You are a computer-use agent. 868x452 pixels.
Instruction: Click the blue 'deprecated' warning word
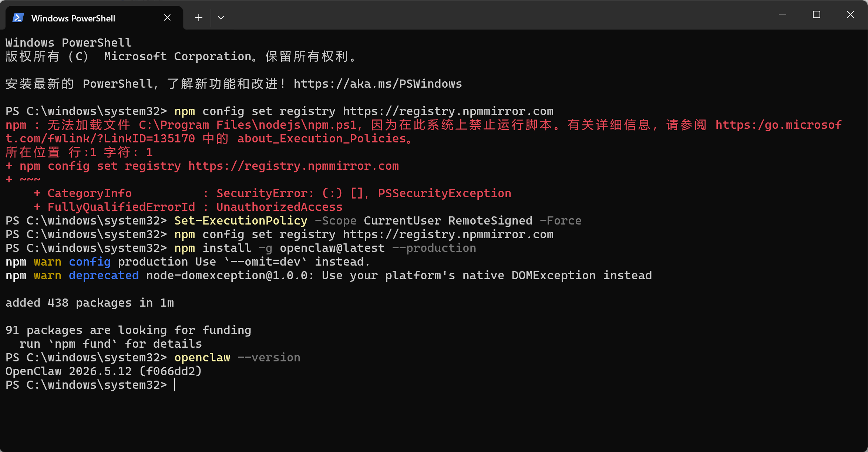pos(104,276)
